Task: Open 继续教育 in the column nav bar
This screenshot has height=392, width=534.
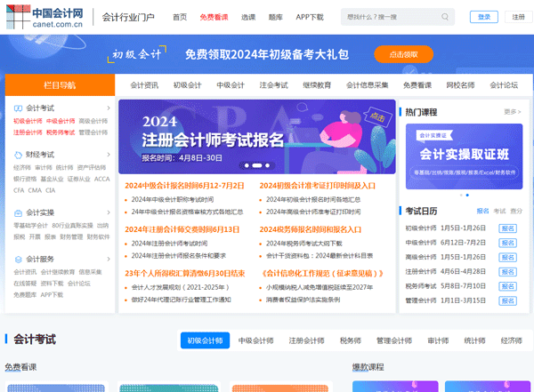Action: [317, 85]
